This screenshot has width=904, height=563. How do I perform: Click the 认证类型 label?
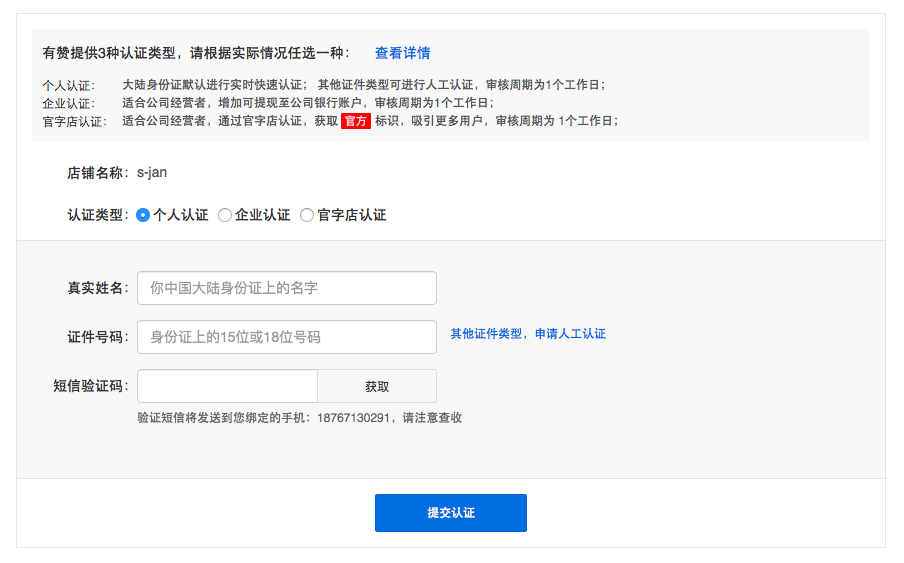98,215
